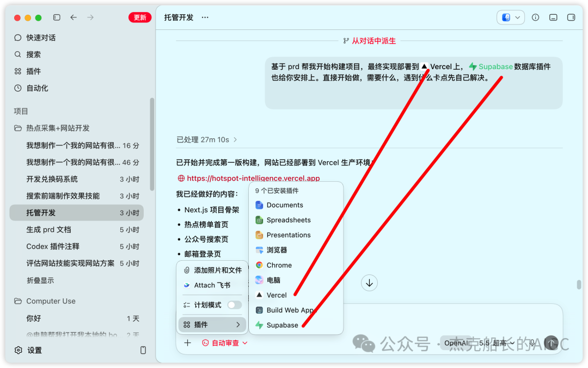Open 插件 plugins in the sidebar
The height and width of the screenshot is (368, 588).
pos(33,71)
